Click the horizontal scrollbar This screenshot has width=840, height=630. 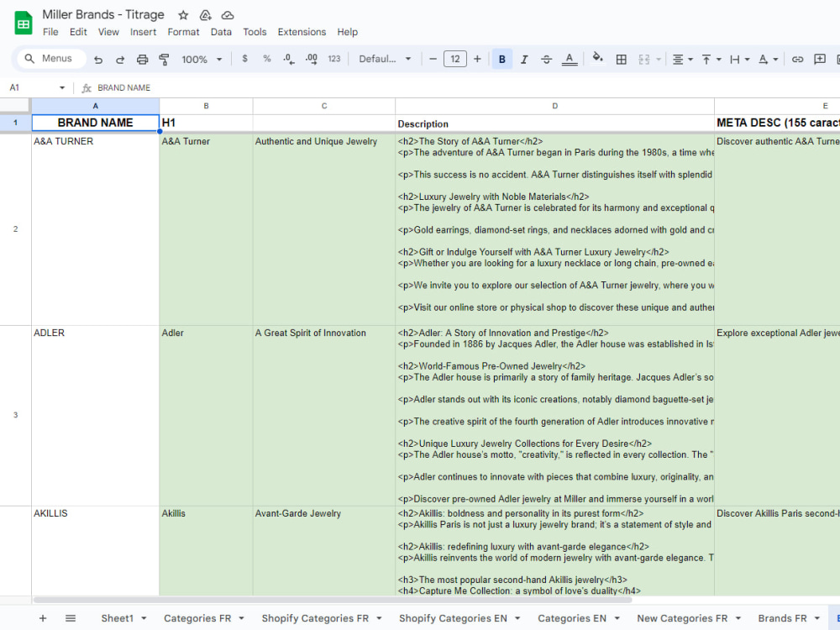(x=332, y=600)
